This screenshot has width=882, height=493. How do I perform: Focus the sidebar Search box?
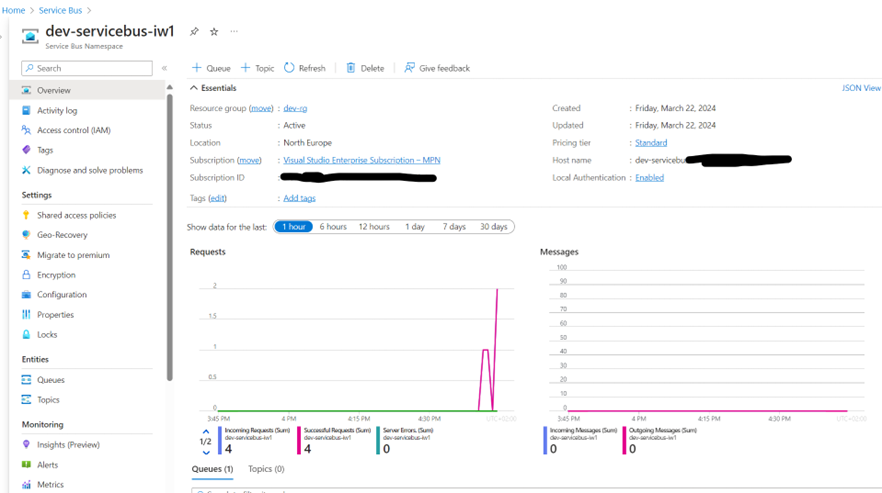tap(87, 68)
